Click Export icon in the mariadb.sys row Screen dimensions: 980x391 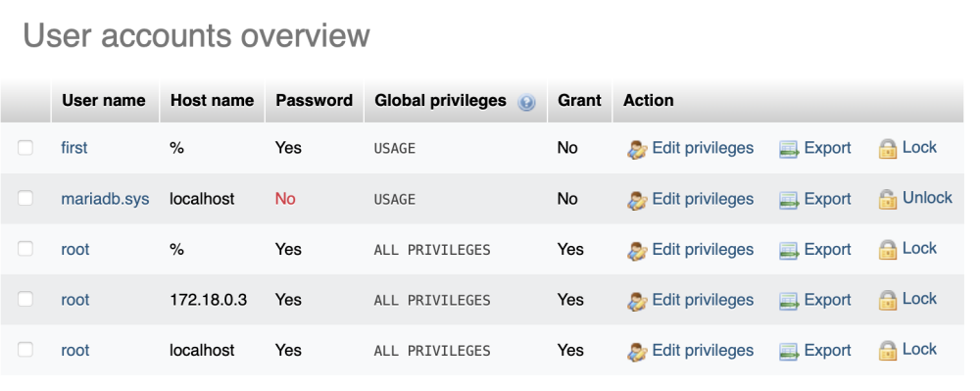[x=789, y=200]
